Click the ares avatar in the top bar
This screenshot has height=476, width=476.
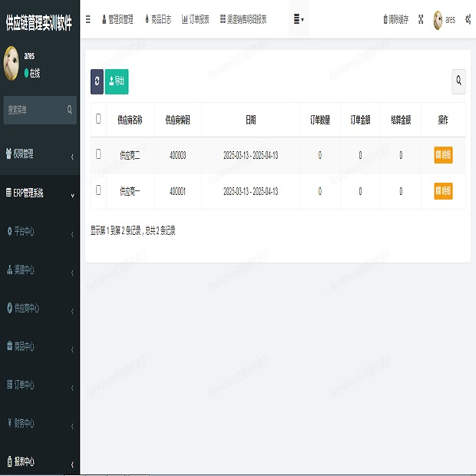click(x=438, y=19)
